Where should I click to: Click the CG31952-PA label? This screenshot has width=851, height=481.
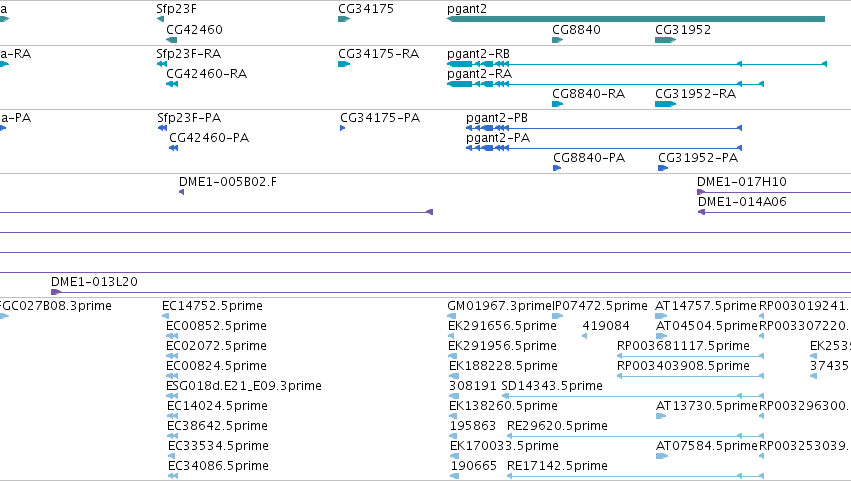coord(698,158)
